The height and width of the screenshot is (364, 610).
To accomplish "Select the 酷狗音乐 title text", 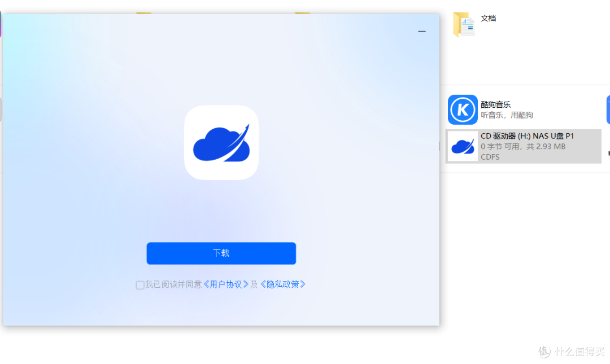I will [496, 104].
